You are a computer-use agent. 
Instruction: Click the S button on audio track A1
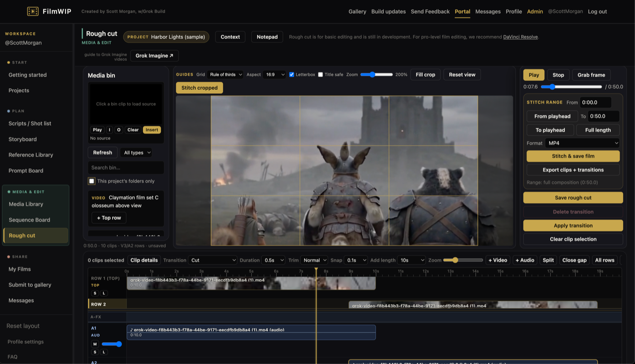[95, 352]
